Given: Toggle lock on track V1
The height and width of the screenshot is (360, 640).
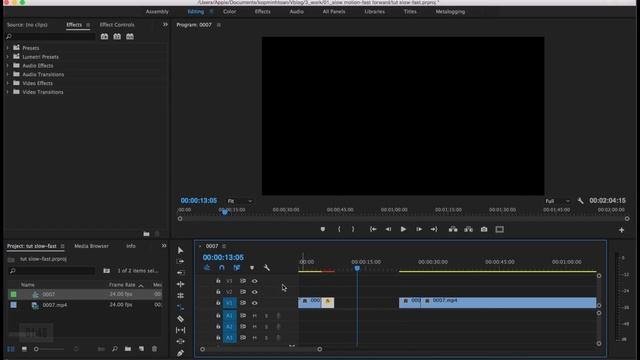Looking at the screenshot, I should coord(218,303).
